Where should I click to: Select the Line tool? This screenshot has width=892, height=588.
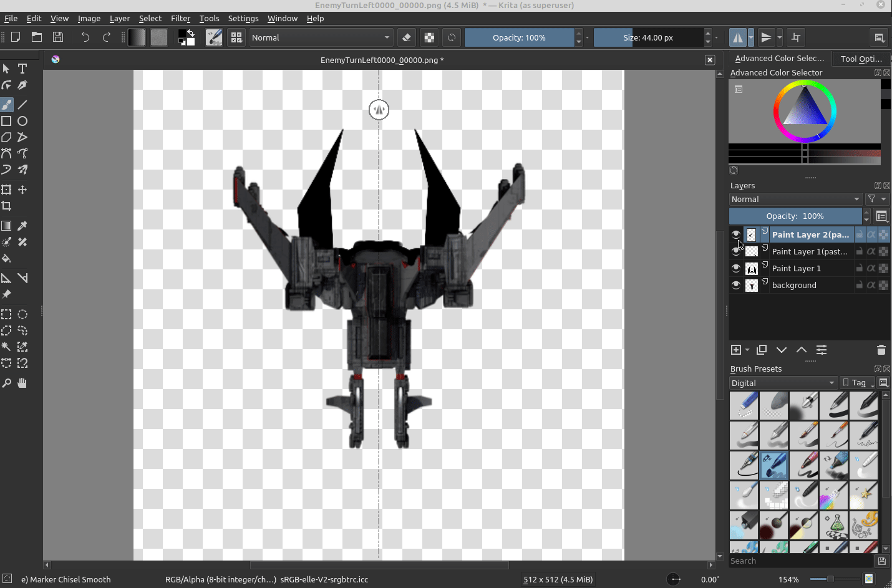(22, 105)
